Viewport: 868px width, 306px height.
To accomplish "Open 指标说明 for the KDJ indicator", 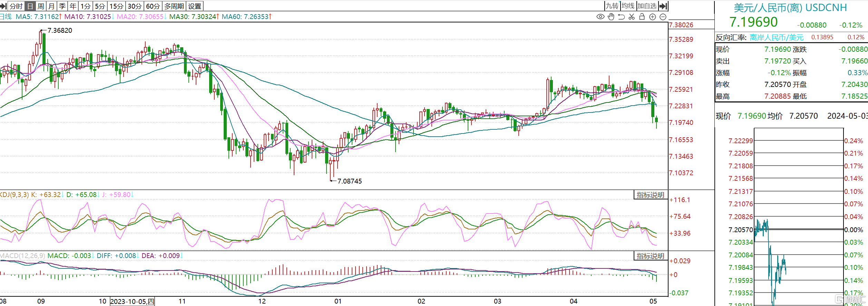I will pos(650,195).
